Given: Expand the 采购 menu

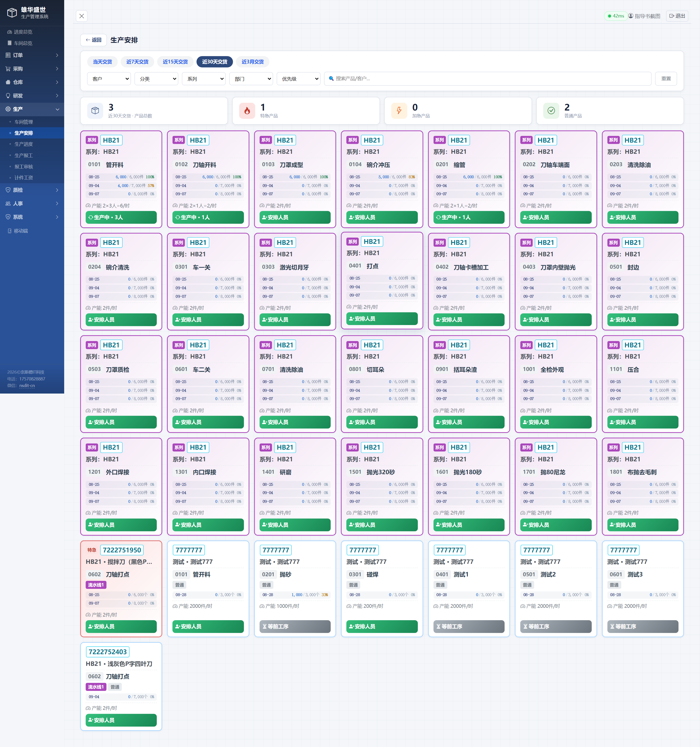Looking at the screenshot, I should coord(32,69).
